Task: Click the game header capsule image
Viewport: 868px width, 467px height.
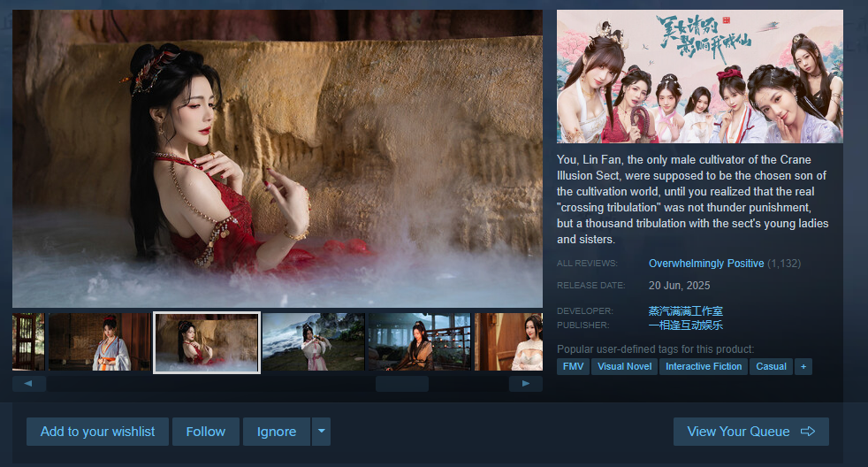Action: click(700, 76)
